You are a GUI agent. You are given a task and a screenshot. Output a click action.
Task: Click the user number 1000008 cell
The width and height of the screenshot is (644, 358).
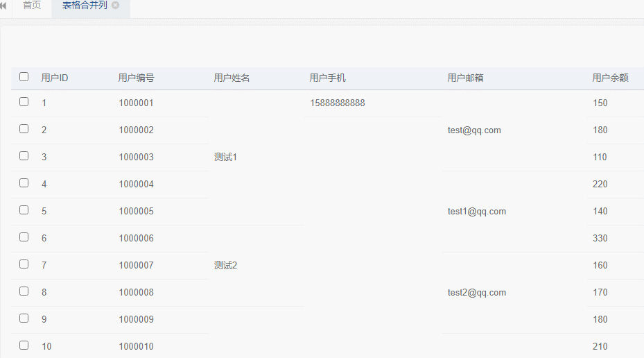(x=136, y=293)
